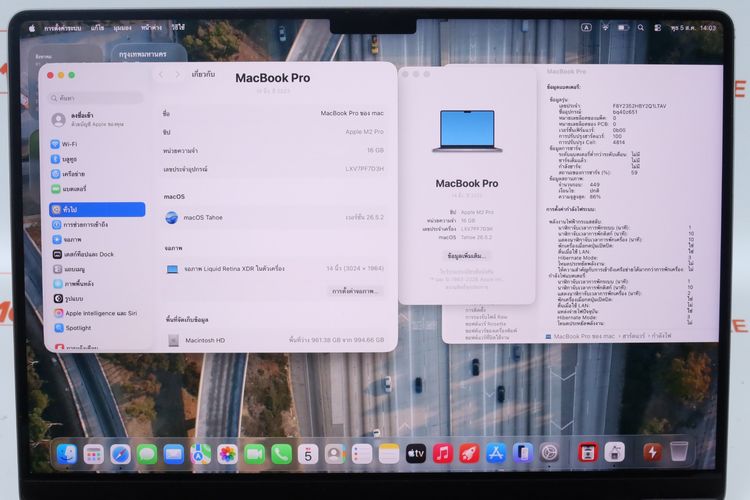Viewport: 750px width, 500px height.
Task: Open the System Settings (การตั้งค่าระบบ) menu
Action: [63, 28]
